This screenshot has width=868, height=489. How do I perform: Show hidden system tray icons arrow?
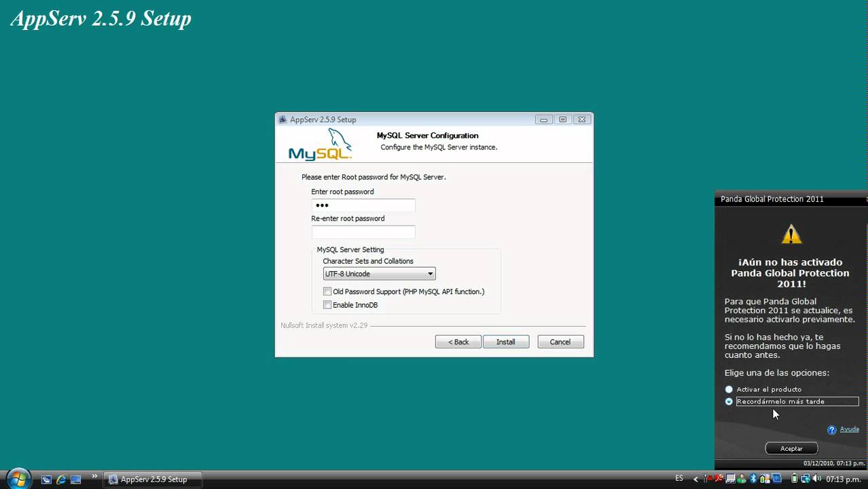point(695,479)
